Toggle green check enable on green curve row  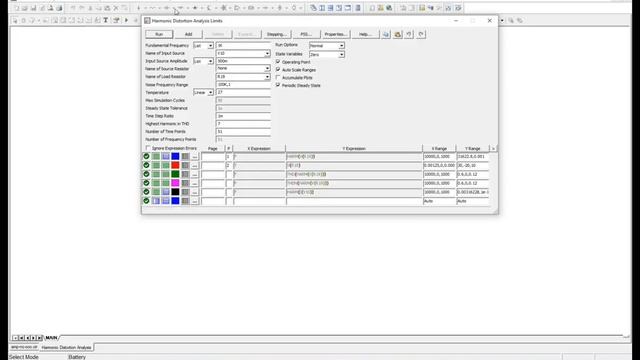(146, 174)
